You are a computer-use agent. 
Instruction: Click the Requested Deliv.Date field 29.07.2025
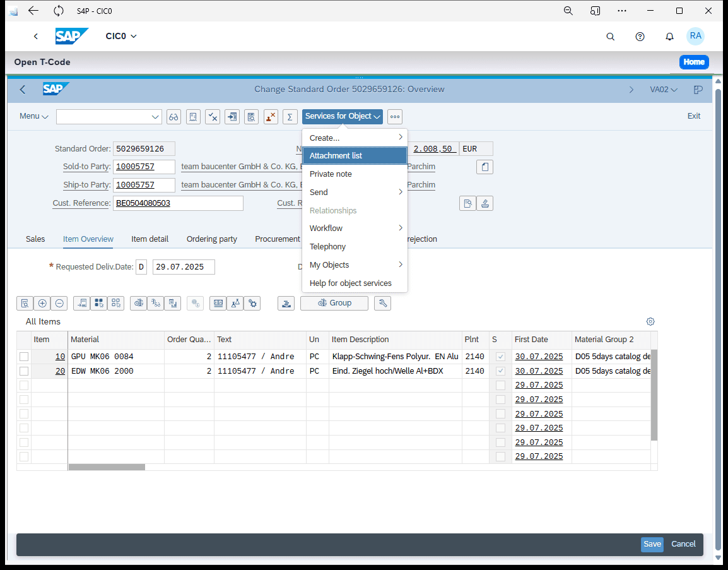pos(184,267)
